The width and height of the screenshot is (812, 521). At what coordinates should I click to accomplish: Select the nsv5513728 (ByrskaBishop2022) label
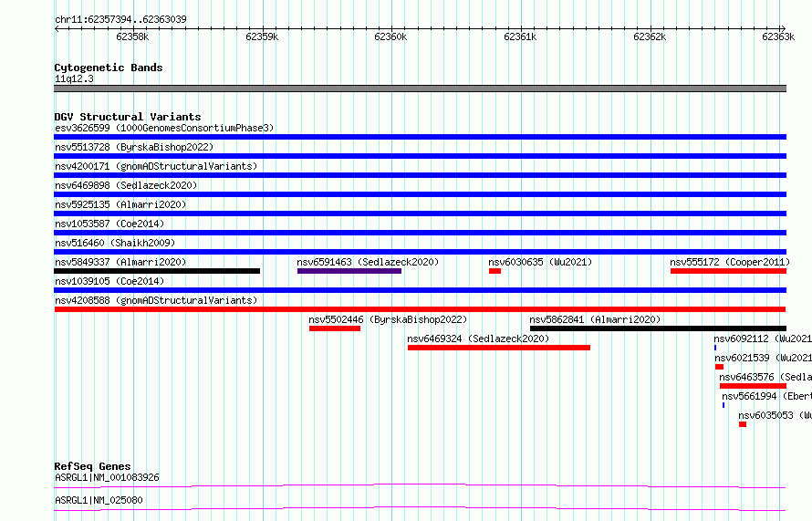point(134,147)
